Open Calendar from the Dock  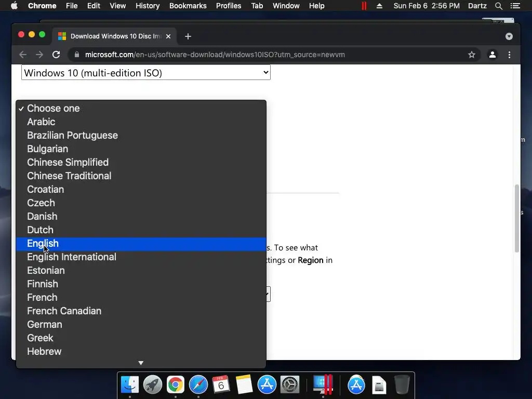pos(221,384)
